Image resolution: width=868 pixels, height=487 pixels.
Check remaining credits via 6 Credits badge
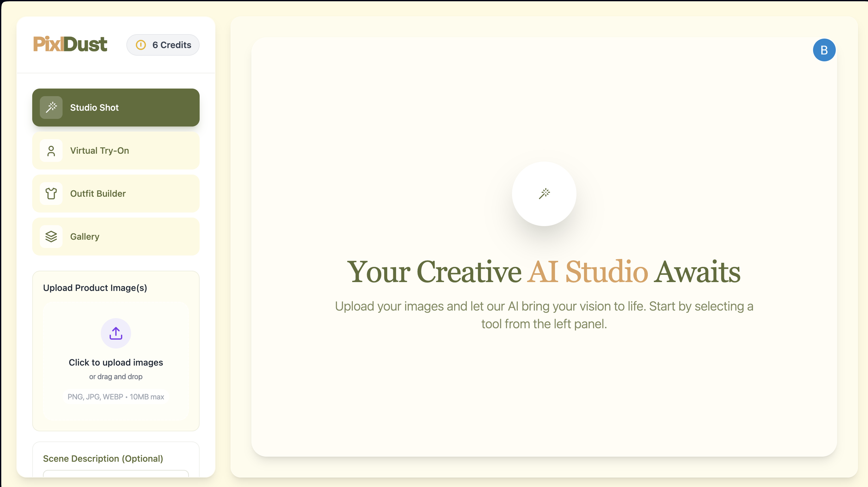coord(163,45)
